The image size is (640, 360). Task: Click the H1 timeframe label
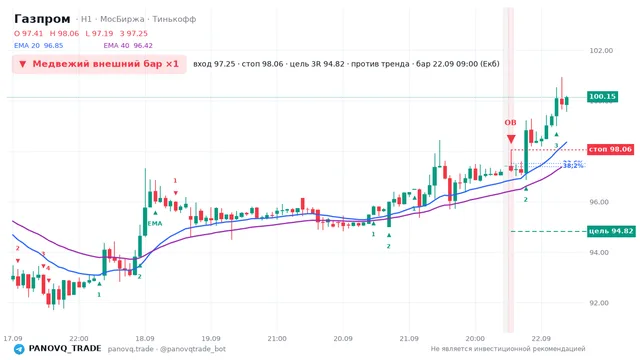coord(86,19)
